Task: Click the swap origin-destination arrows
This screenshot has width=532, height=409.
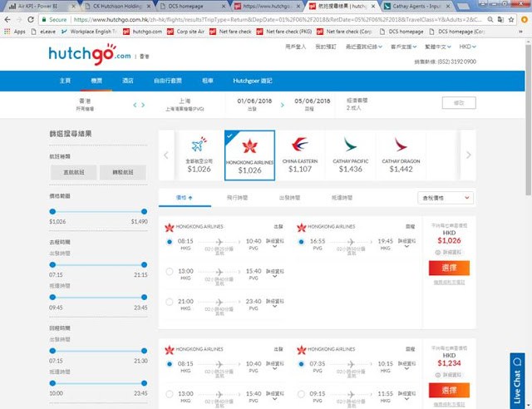Action: pyautogui.click(x=139, y=105)
